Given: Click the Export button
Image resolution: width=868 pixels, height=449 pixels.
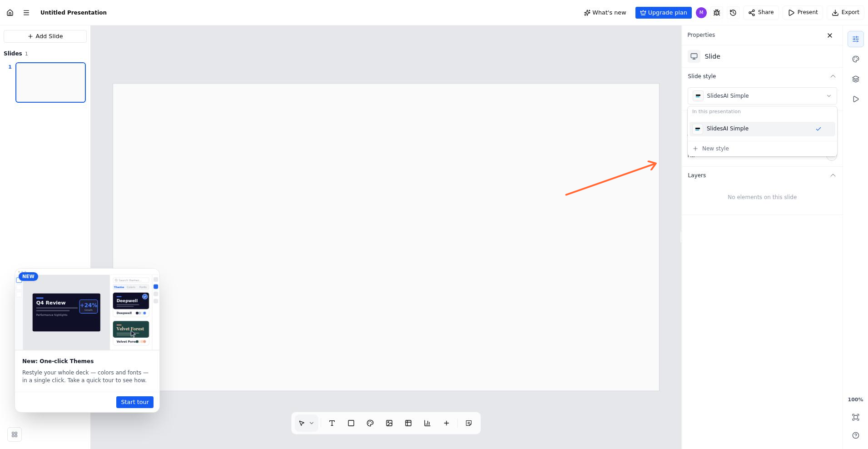Looking at the screenshot, I should [x=846, y=13].
